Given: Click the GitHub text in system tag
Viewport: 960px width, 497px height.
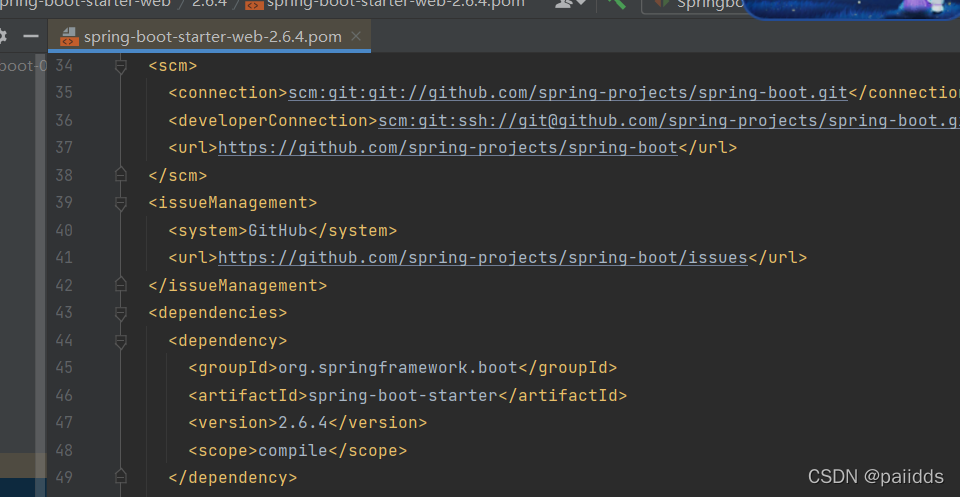Looking at the screenshot, I should [277, 231].
